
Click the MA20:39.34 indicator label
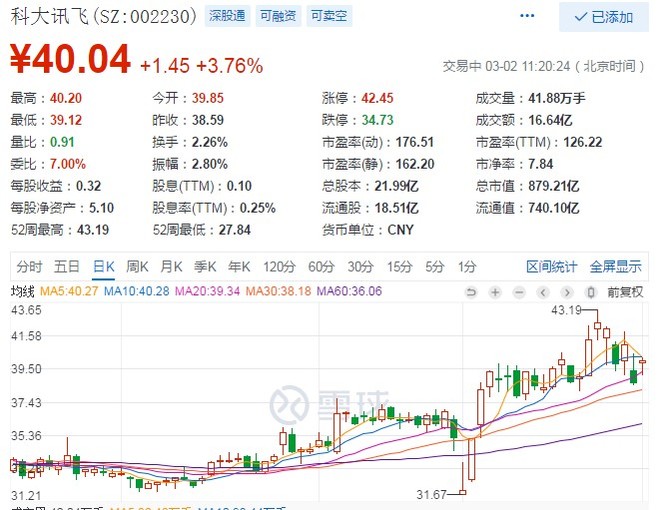point(208,291)
